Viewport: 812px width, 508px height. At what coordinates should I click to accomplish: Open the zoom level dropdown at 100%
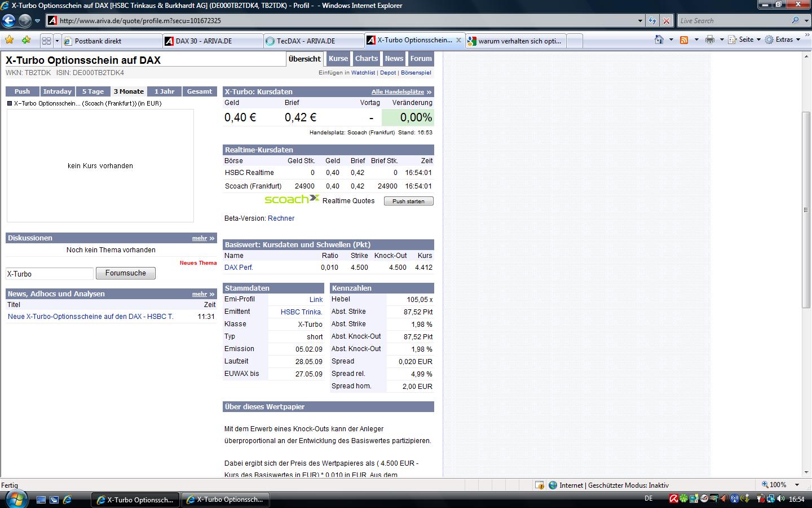point(797,485)
